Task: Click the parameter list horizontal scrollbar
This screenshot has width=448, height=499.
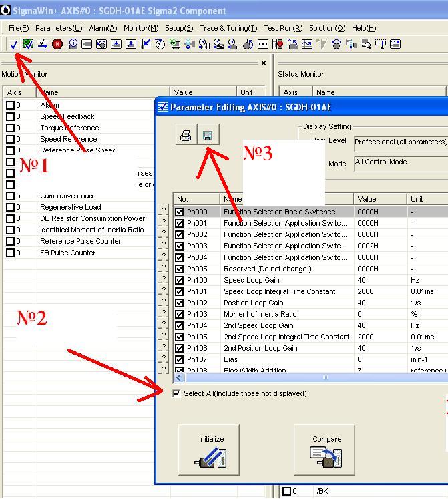Action: (x=316, y=377)
